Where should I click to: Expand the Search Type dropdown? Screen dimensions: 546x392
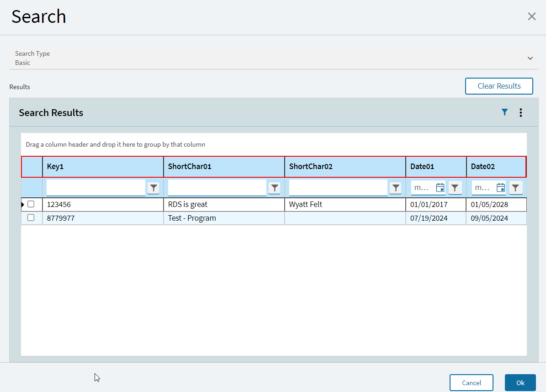(x=530, y=58)
